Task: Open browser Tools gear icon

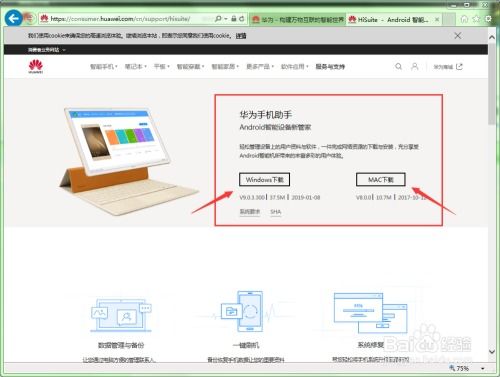Action: [x=488, y=19]
